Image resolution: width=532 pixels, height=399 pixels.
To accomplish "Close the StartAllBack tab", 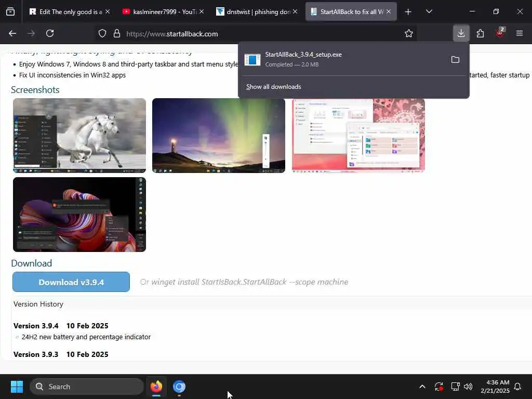I will click(x=389, y=11).
